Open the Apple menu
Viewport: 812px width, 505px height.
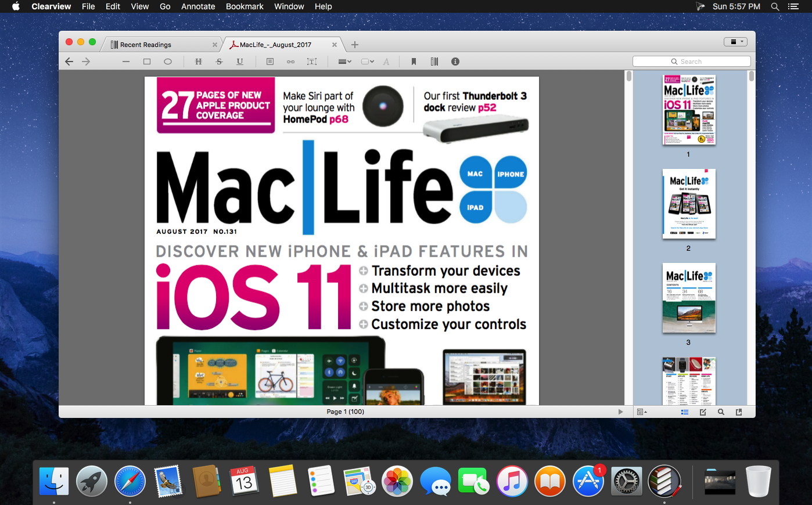pos(16,6)
